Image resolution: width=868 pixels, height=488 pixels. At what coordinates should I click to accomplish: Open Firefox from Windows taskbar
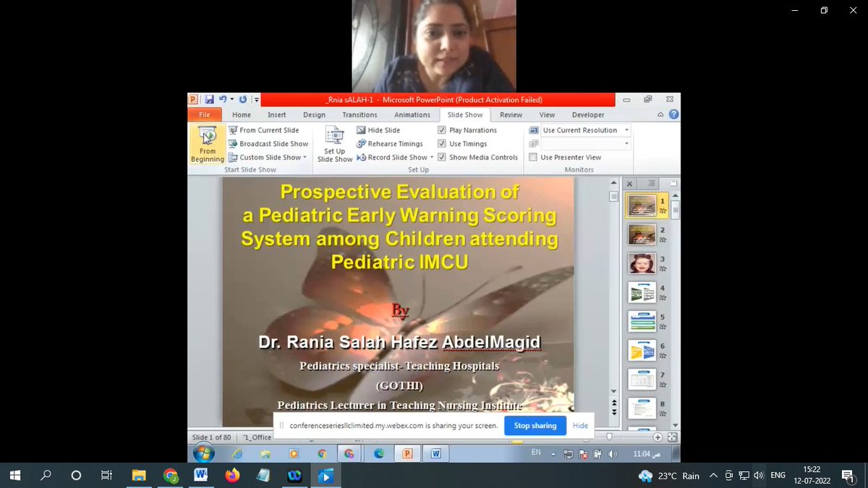click(x=232, y=476)
